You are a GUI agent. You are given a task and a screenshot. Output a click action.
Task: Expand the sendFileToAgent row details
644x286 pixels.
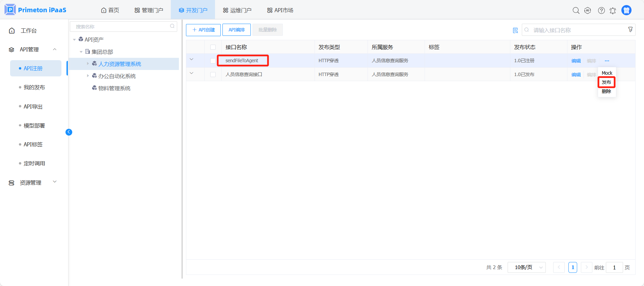(x=191, y=59)
